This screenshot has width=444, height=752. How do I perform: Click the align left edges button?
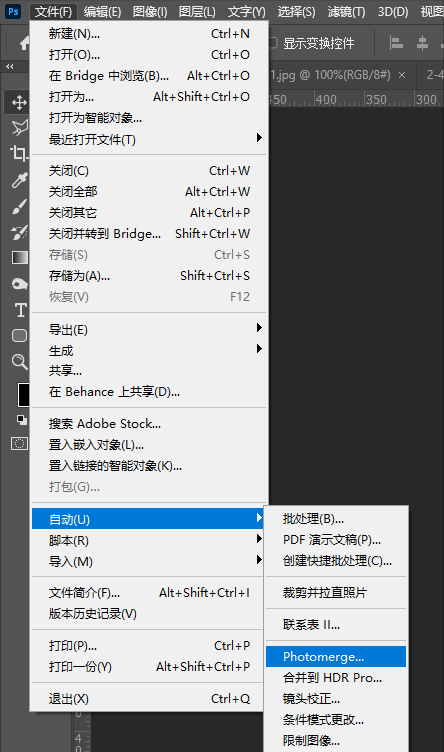[x=396, y=44]
